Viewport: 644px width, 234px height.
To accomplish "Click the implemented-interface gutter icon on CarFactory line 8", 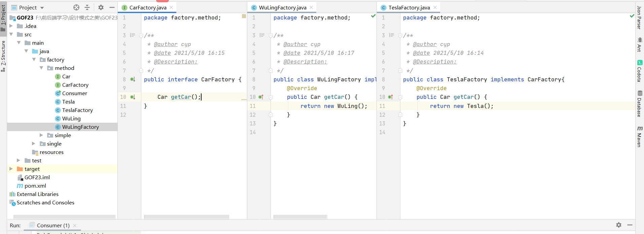I will click(x=133, y=79).
